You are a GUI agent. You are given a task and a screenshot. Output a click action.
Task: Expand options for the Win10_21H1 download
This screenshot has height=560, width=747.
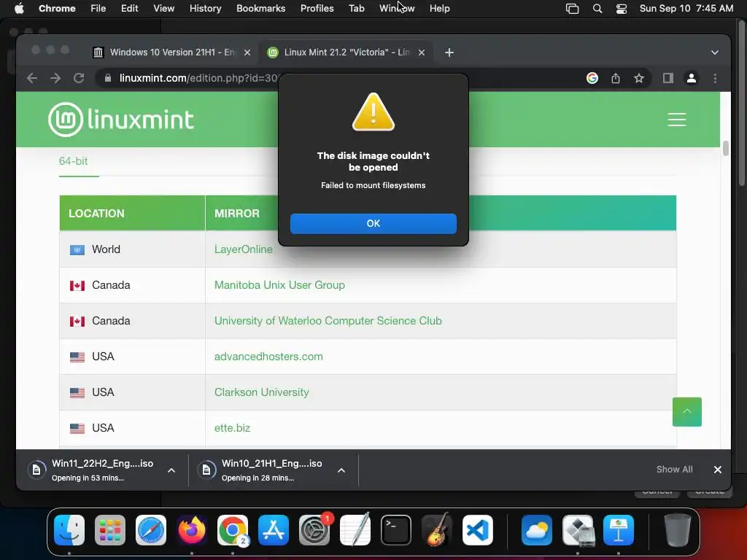coord(341,470)
